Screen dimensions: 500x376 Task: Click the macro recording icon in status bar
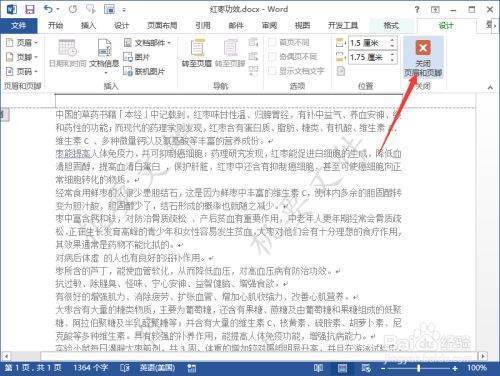click(192, 368)
